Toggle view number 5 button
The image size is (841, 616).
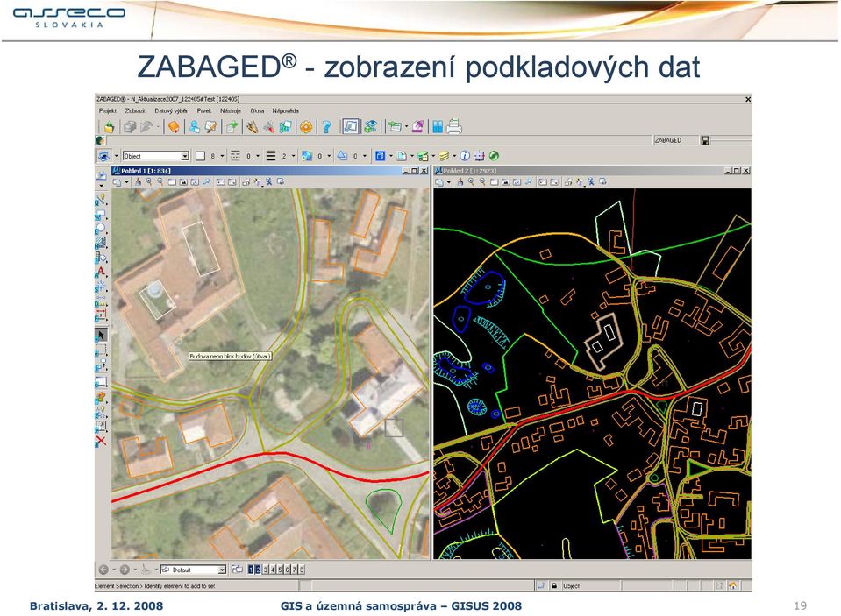tap(280, 570)
